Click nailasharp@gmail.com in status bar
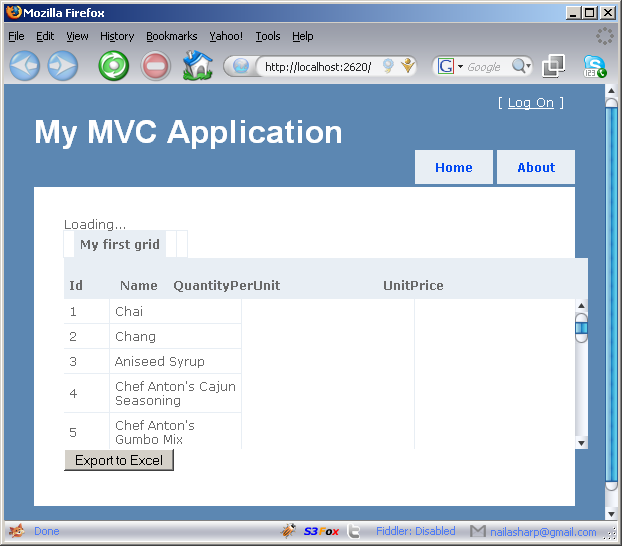The width and height of the screenshot is (622, 546). pos(543,532)
